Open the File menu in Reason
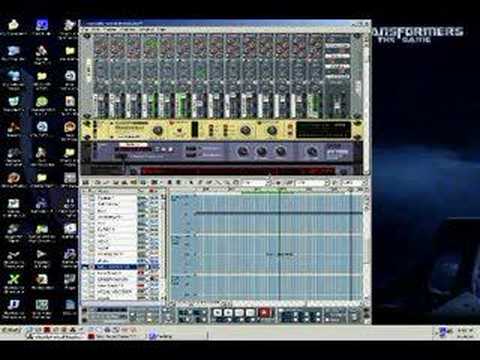This screenshot has width=480, height=360. [87, 30]
